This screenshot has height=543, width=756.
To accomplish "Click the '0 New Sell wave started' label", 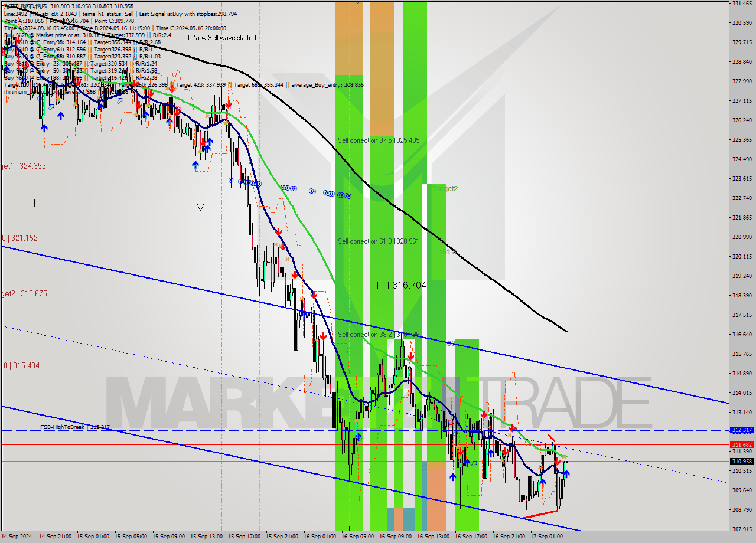I will pos(222,38).
